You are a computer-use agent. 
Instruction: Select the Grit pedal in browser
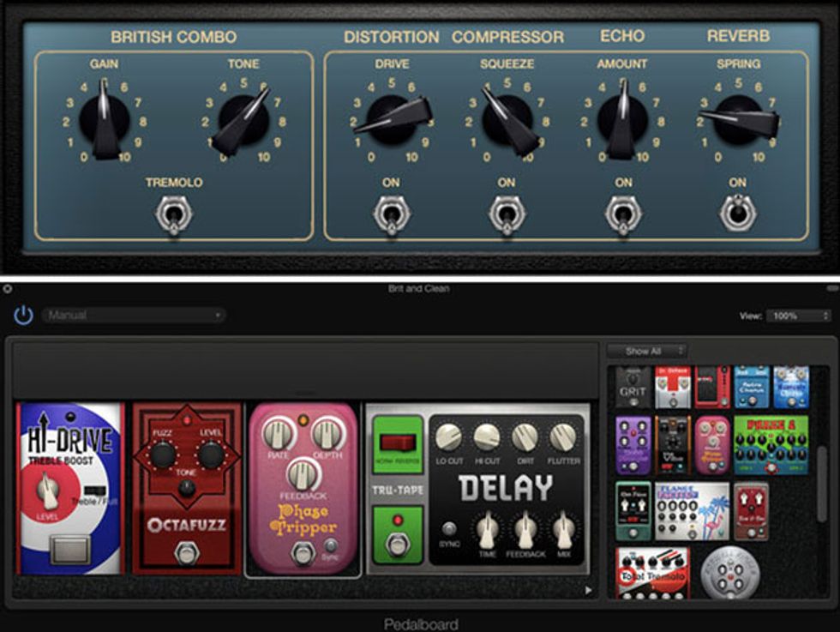click(633, 388)
